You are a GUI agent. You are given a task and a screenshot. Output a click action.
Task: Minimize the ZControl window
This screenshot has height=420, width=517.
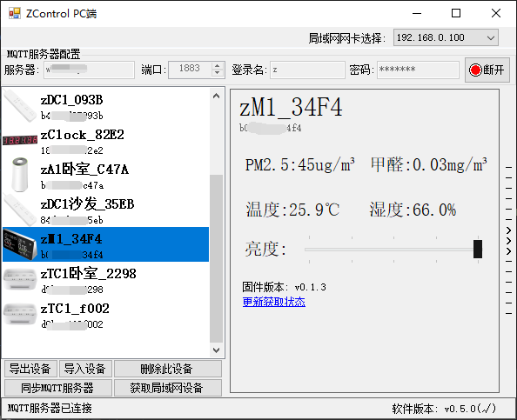pos(417,14)
